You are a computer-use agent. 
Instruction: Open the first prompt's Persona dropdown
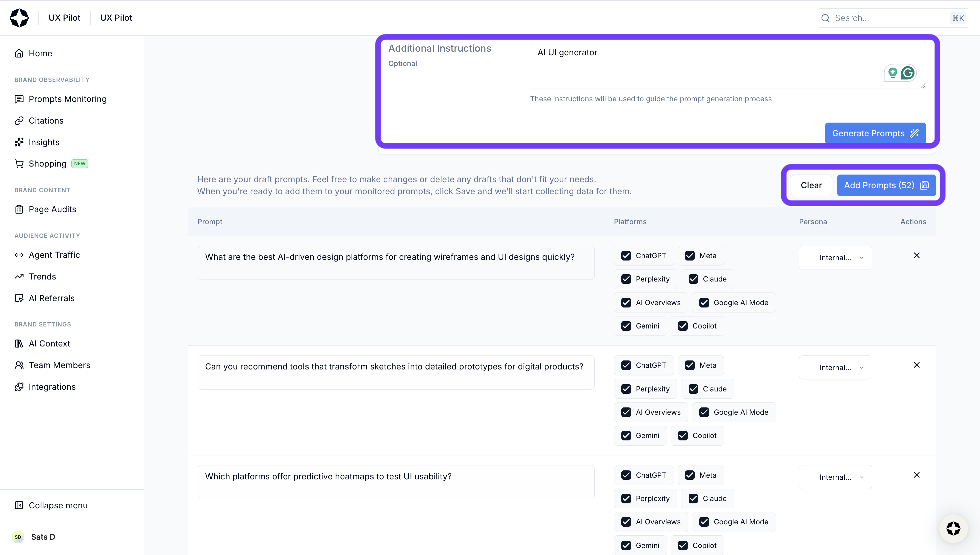835,258
